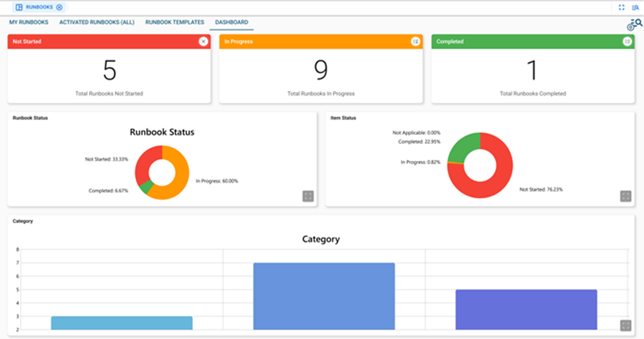644x339 pixels.
Task: Click the X icon on the Not Started card
Action: pos(204,41)
